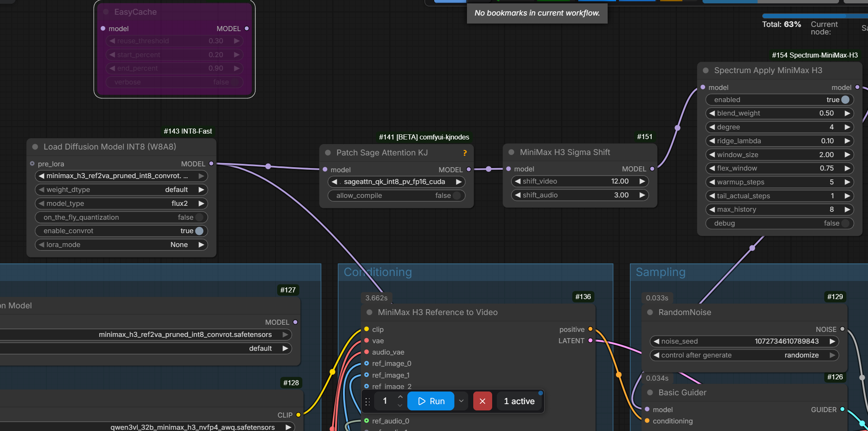Click the '#154 Spectrum-MiniMax-H3' node badge
Screen dimensions: 868x431
click(x=815, y=55)
